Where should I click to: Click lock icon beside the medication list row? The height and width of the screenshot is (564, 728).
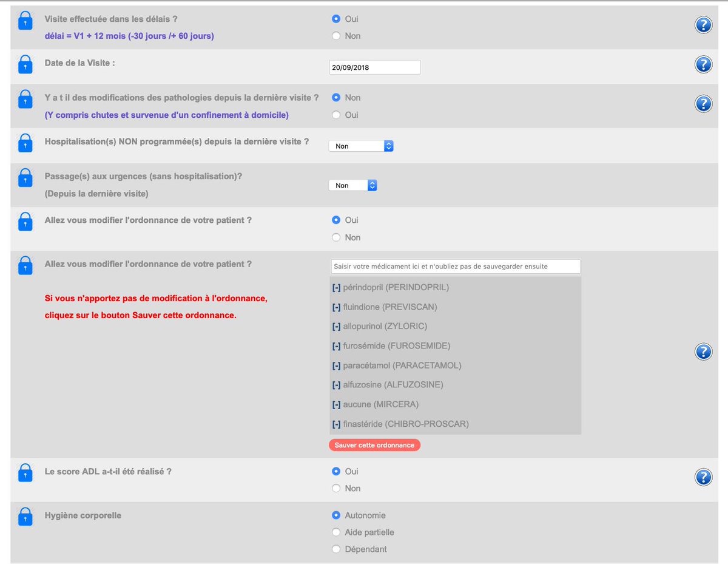click(x=25, y=265)
